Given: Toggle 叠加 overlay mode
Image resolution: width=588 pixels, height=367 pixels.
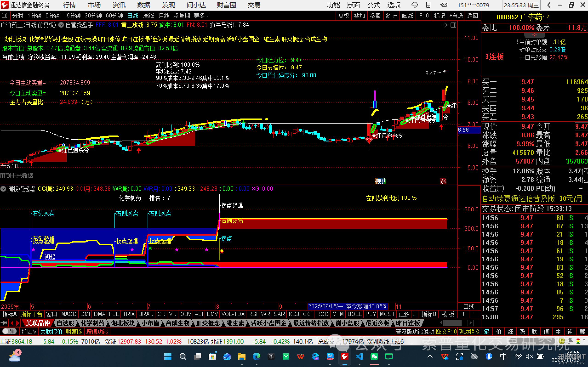Looking at the screenshot, I should click(360, 16).
